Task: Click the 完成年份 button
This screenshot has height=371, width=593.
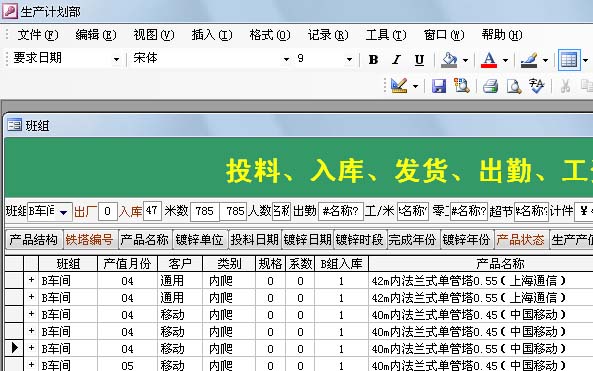Action: click(413, 239)
